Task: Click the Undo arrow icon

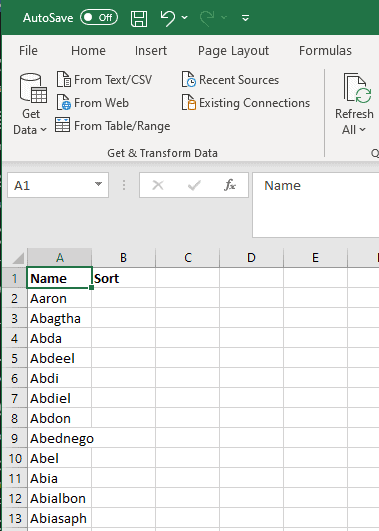Action: pyautogui.click(x=168, y=18)
